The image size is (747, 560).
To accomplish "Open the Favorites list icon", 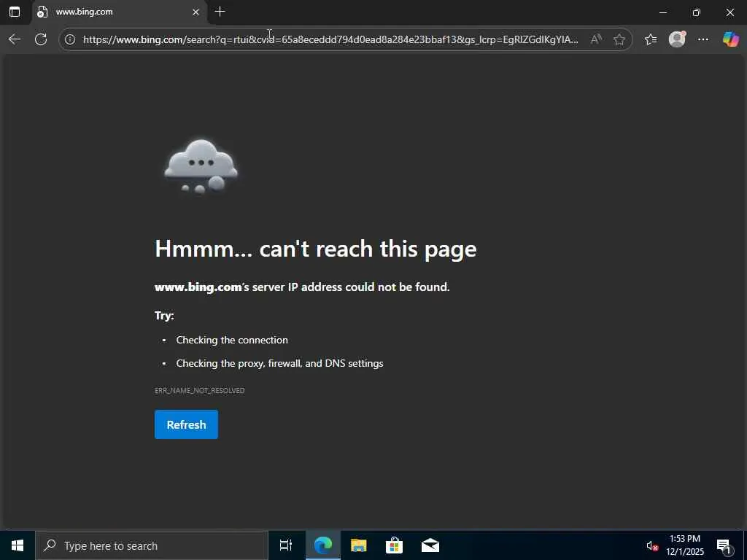I will (x=651, y=39).
